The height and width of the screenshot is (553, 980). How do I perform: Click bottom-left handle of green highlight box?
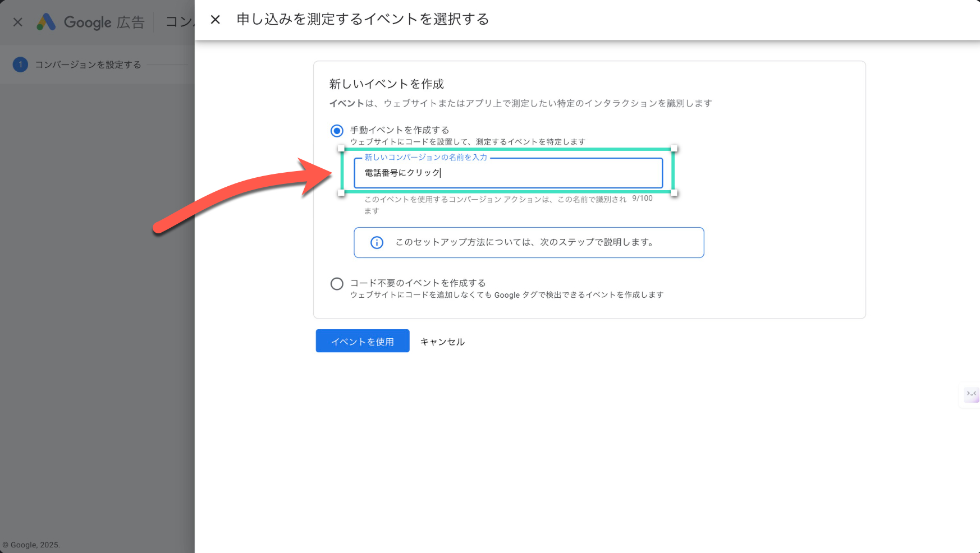pos(341,193)
